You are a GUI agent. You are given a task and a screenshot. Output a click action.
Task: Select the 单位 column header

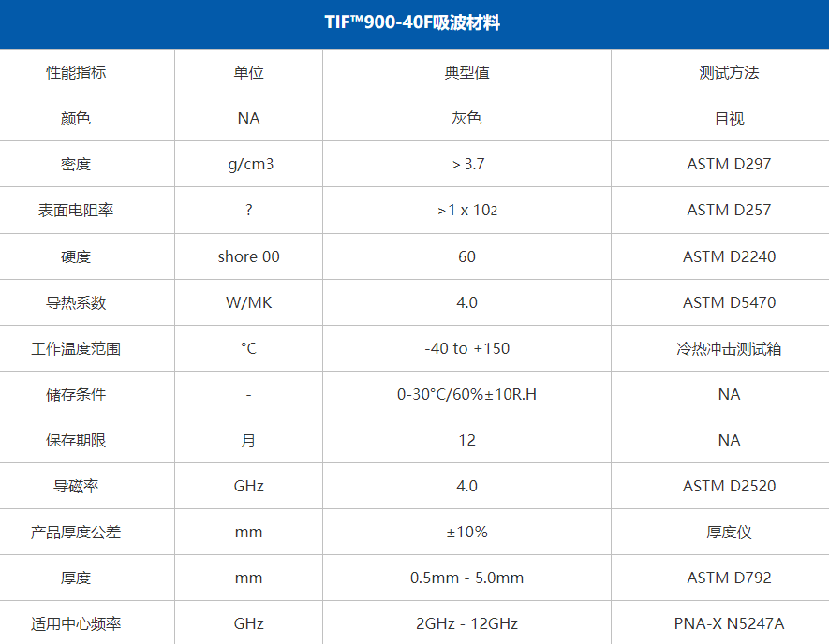tap(248, 71)
